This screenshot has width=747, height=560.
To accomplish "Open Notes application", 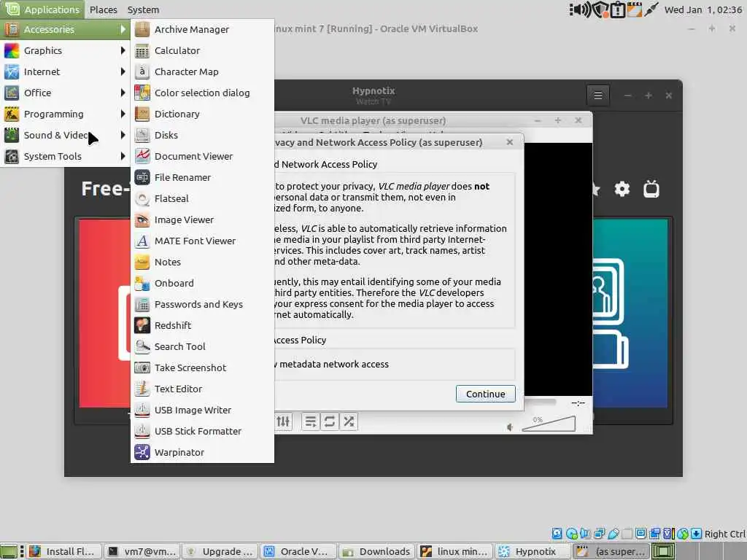I will 202,262.
